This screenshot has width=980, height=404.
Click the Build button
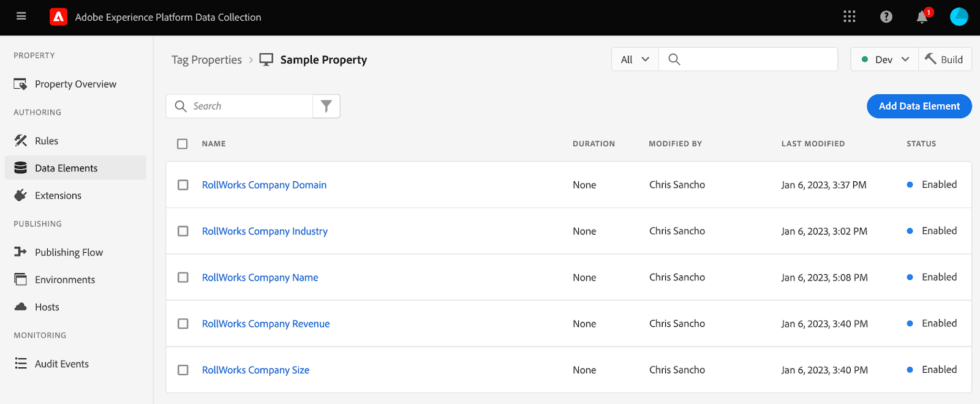click(x=944, y=59)
